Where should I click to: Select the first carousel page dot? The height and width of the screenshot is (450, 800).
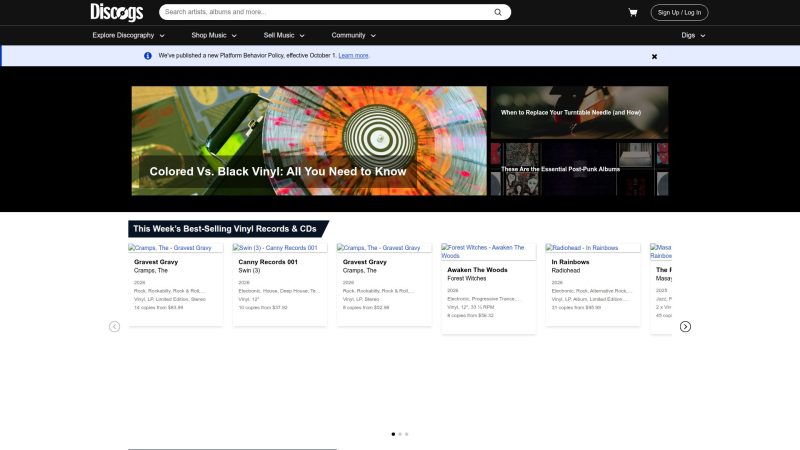[x=393, y=434]
